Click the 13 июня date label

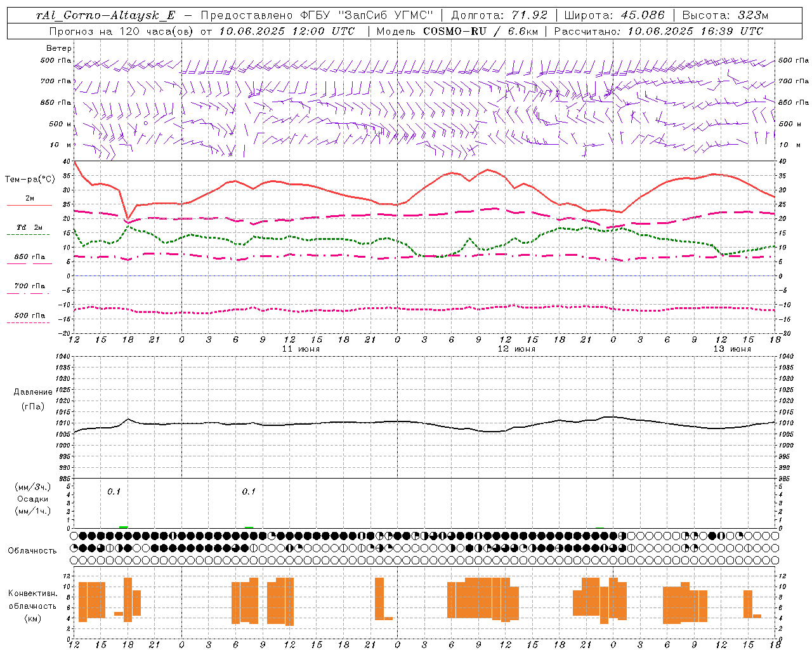pos(732,349)
